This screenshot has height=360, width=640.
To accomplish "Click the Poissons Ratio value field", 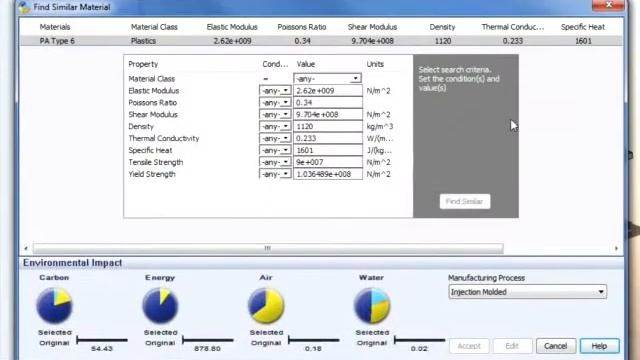I will pyautogui.click(x=328, y=102).
